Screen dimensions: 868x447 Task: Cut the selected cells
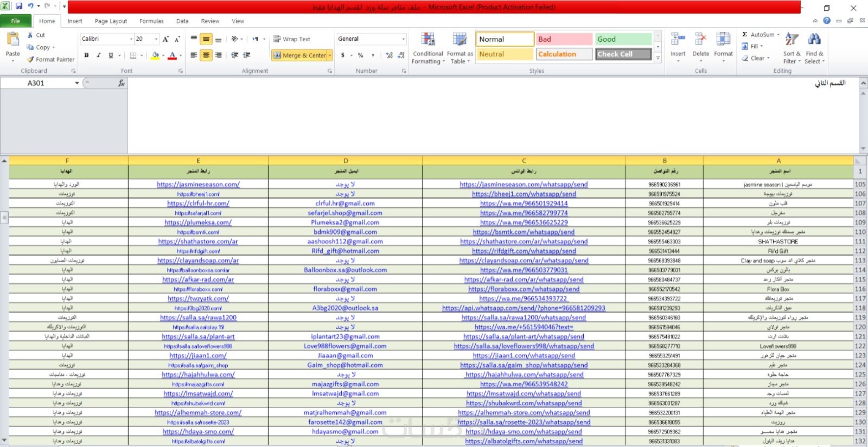coord(36,35)
